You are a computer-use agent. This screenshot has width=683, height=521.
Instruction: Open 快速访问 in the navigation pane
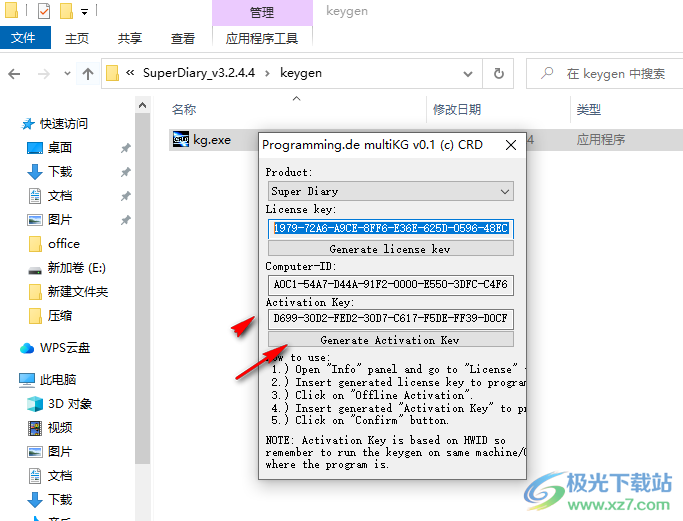(64, 124)
